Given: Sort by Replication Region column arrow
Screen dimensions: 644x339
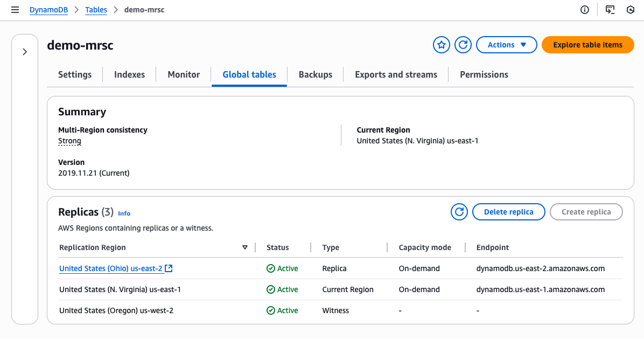Looking at the screenshot, I should (245, 247).
